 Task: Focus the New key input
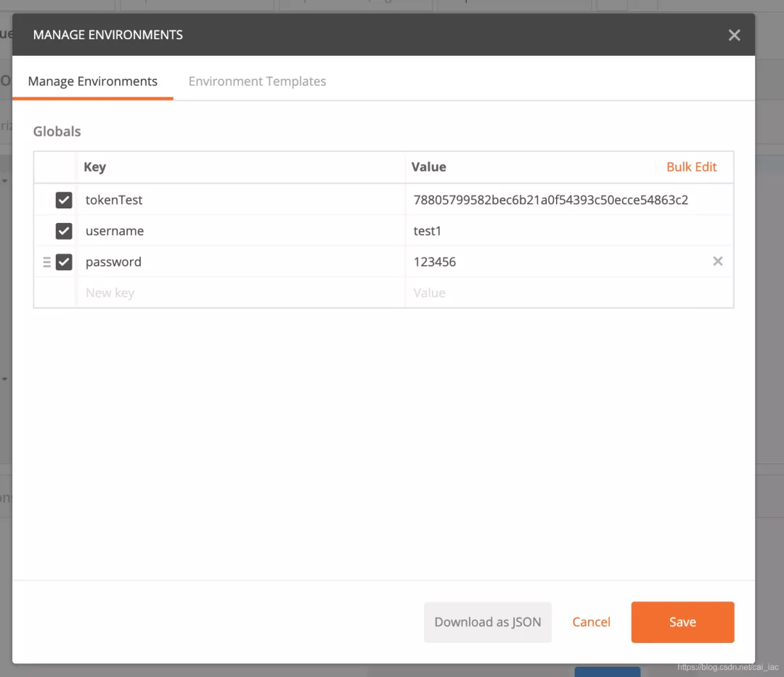click(x=241, y=293)
